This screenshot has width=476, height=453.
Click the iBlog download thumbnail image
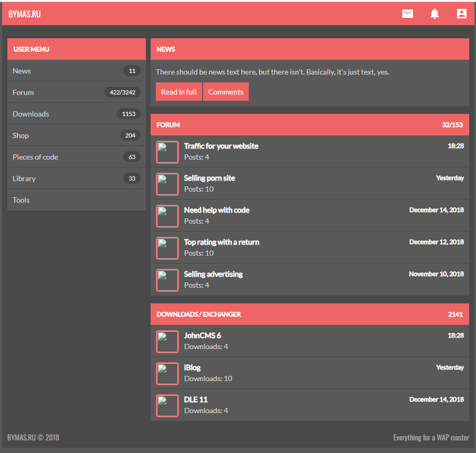click(x=167, y=374)
